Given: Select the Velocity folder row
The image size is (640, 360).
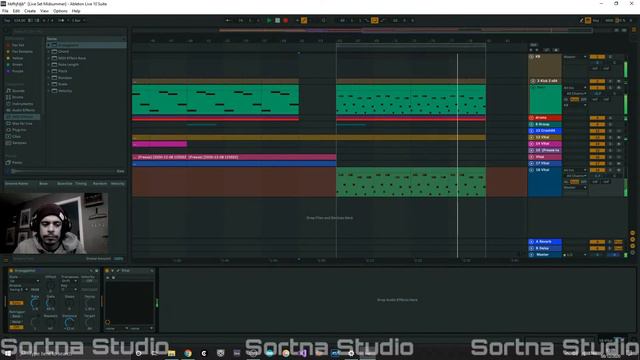Looking at the screenshot, I should (x=86, y=91).
